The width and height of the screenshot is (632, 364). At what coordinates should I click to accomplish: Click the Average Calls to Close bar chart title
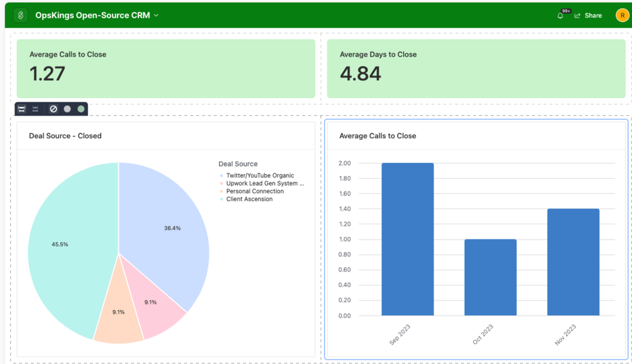[378, 136]
